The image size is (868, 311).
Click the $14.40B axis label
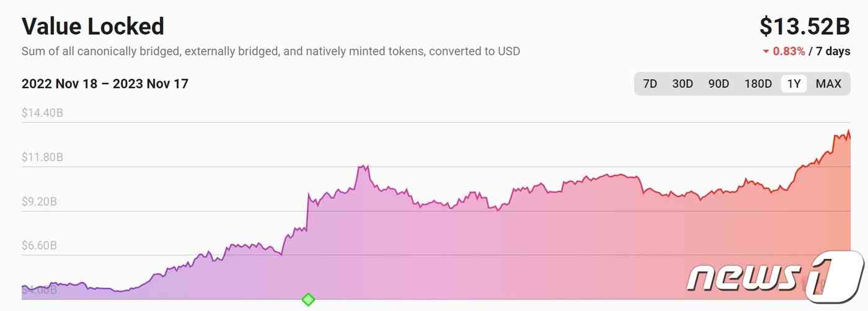pos(42,113)
